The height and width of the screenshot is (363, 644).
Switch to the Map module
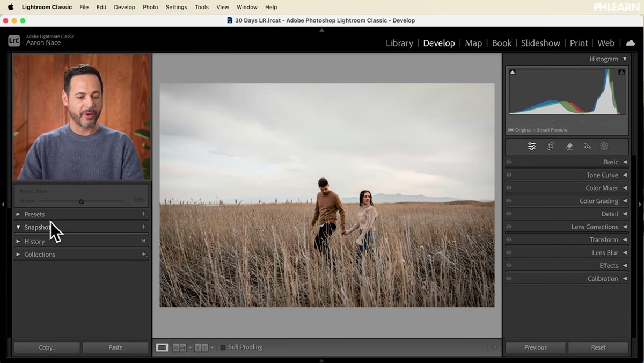pyautogui.click(x=473, y=43)
